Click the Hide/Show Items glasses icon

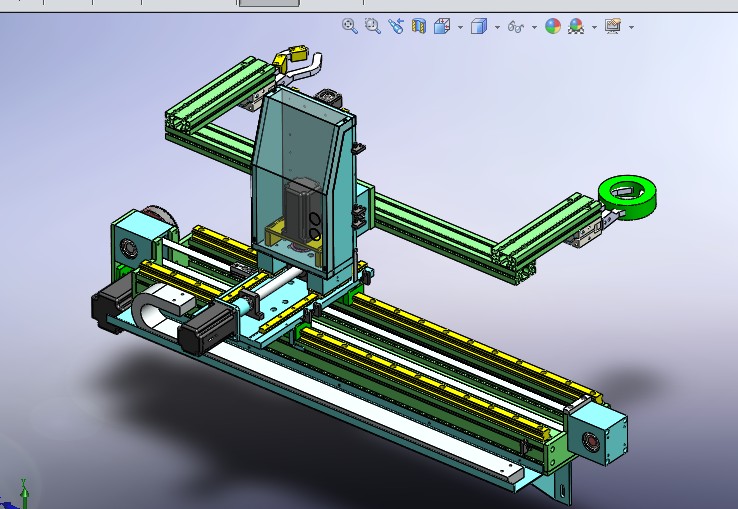click(516, 26)
